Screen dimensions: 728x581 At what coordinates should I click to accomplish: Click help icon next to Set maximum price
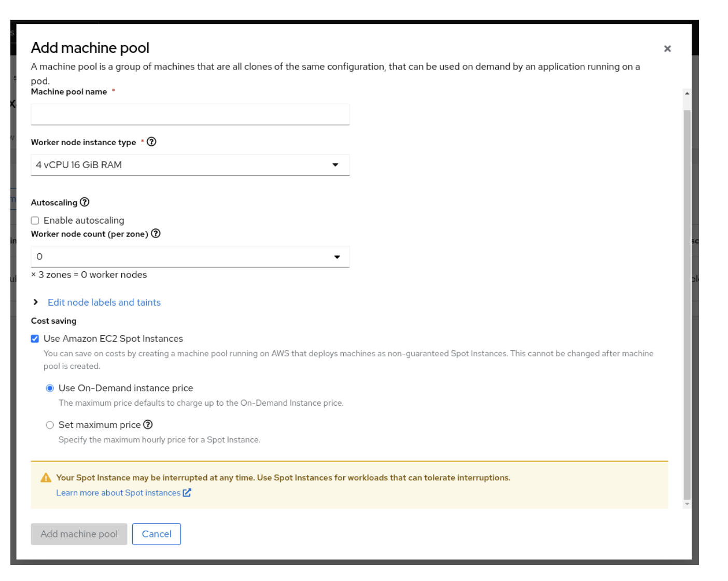coord(148,424)
